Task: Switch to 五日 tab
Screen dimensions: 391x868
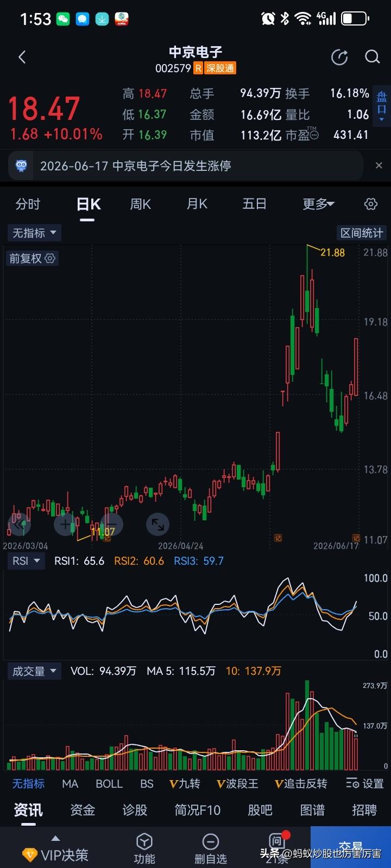Action: [254, 204]
